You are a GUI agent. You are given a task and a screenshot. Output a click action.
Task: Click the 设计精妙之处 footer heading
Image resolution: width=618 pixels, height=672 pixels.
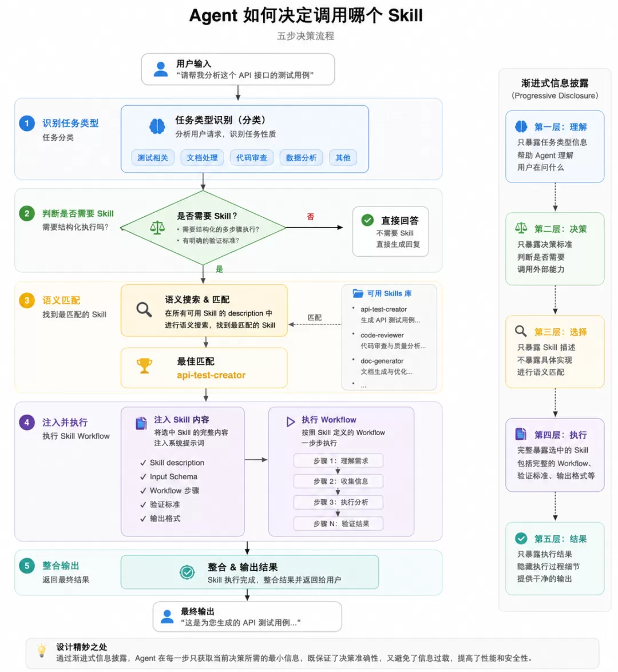[81, 647]
